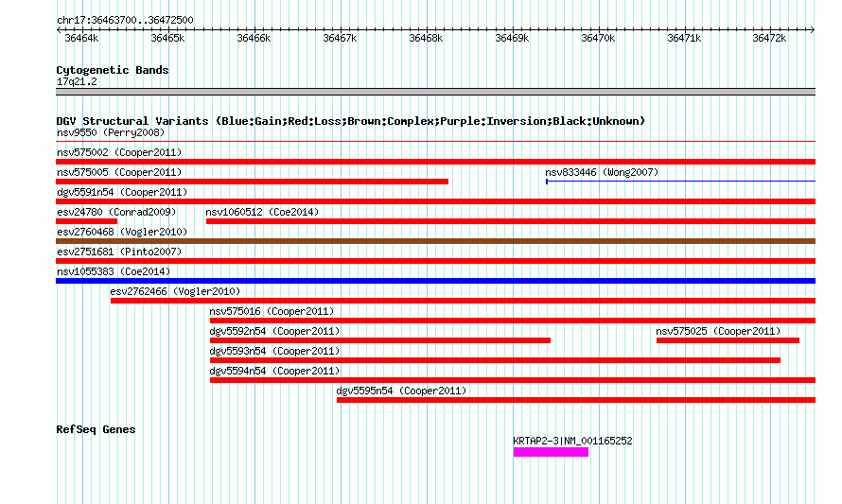Click the 36466k ruler tick label
The width and height of the screenshot is (842, 504).
[254, 38]
